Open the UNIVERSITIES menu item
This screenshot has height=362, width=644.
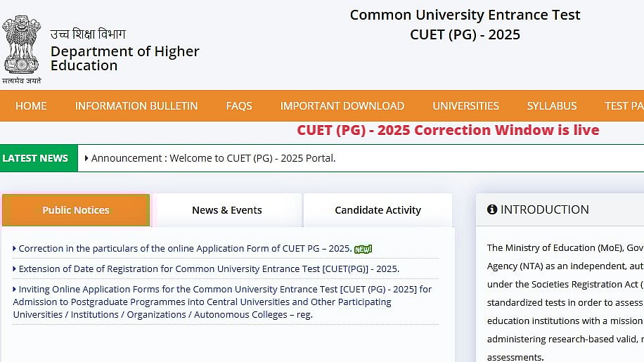(x=465, y=106)
